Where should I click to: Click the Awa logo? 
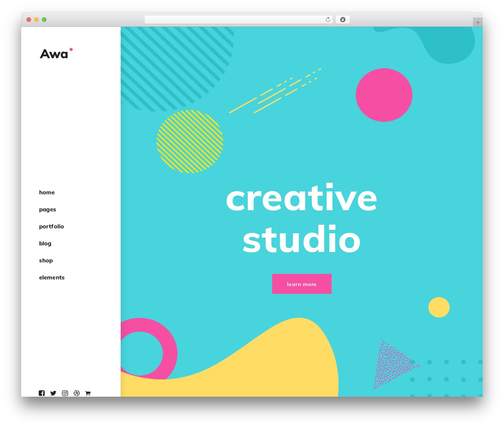click(56, 53)
